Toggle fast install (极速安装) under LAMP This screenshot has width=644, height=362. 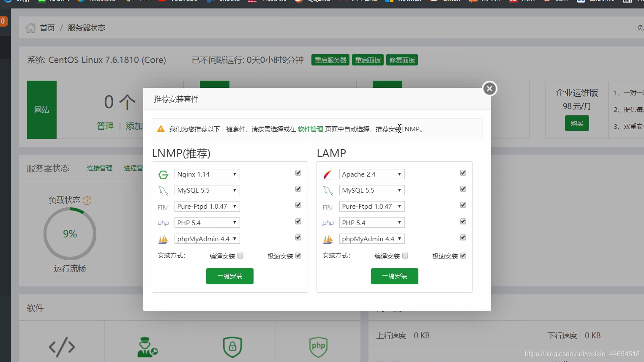coord(463,256)
